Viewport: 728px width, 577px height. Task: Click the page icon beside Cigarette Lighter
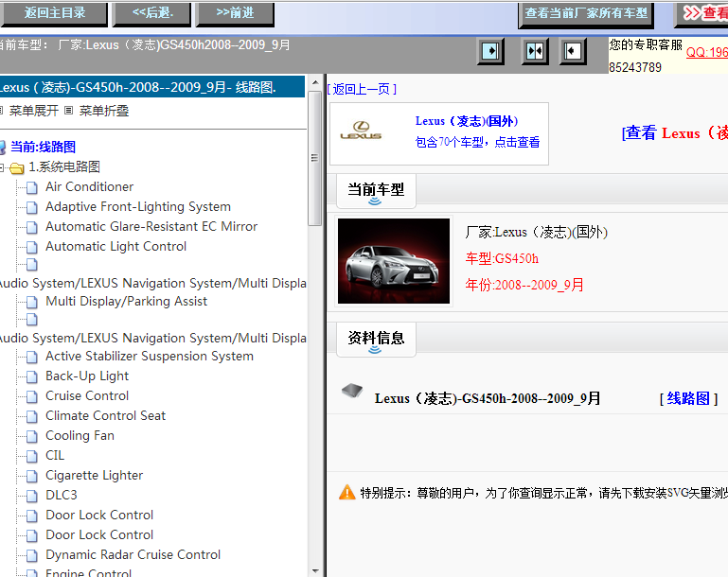pos(32,477)
